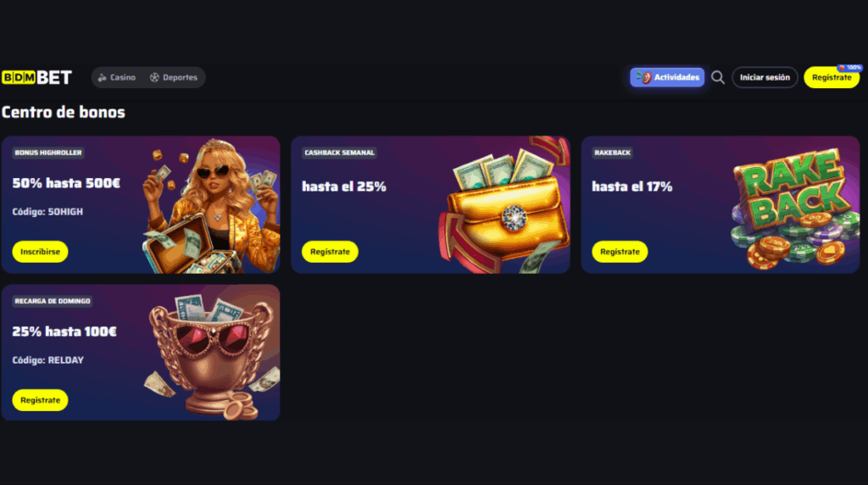The image size is (868, 485).
Task: Click Regístrate on Cashback Semanal card
Action: pyautogui.click(x=330, y=251)
